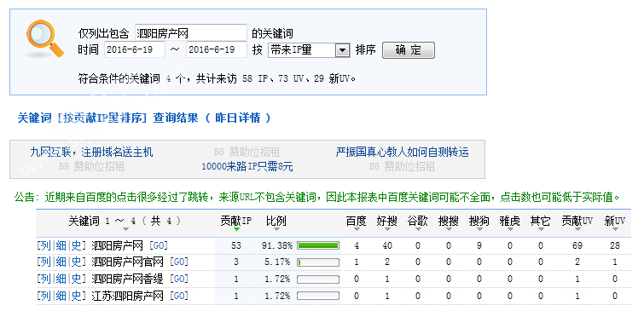Viewport: 644px width, 311px height.
Task: Click 细 link for 泗阳房产网官网 row
Action: pos(61,262)
